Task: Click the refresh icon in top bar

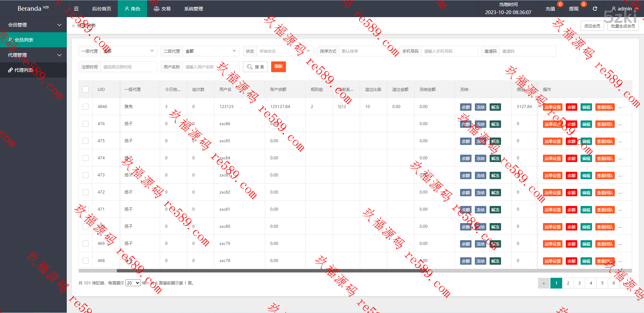Action: coord(595,9)
